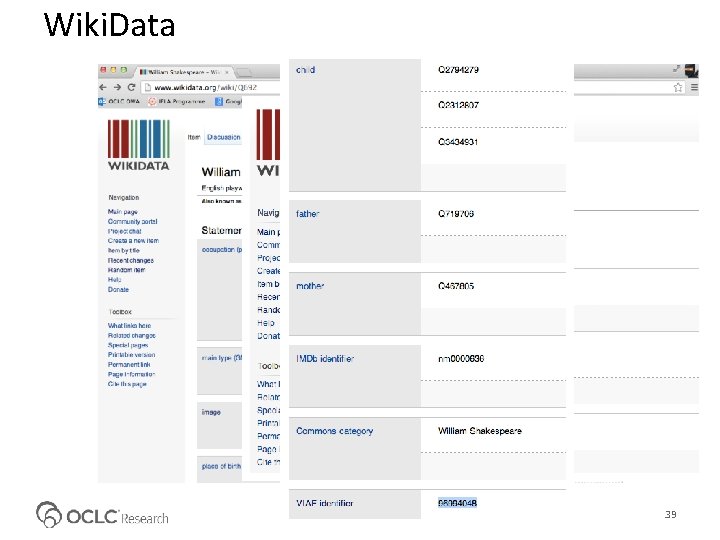Click the Recent changes link

(131, 260)
